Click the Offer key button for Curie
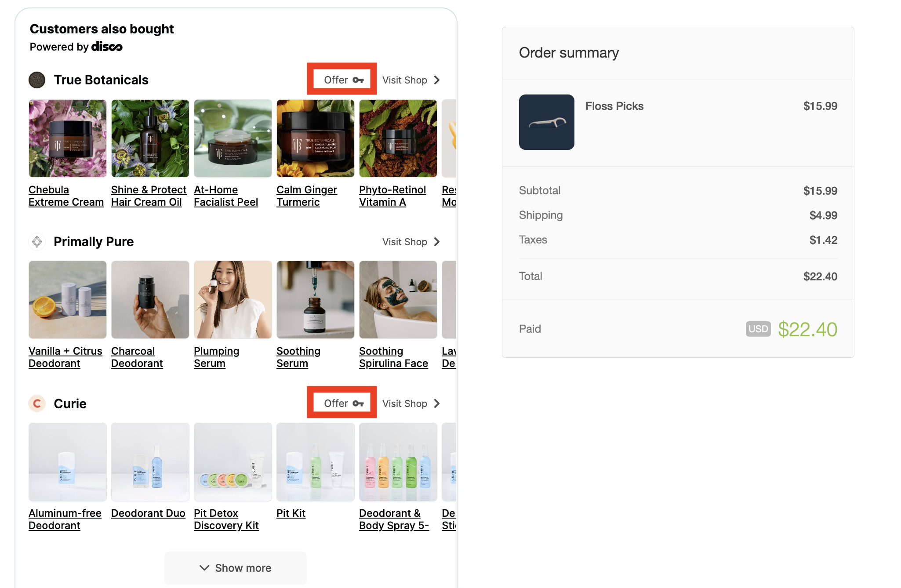 click(x=344, y=403)
